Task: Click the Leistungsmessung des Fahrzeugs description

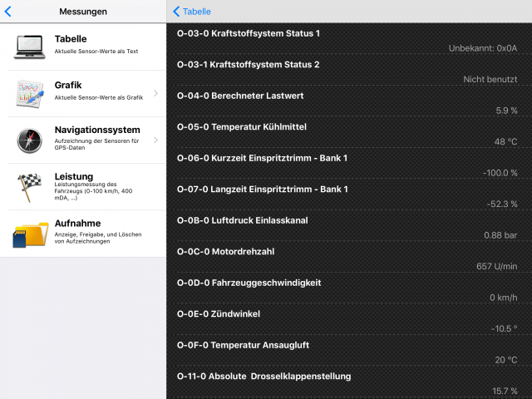Action: (93, 191)
